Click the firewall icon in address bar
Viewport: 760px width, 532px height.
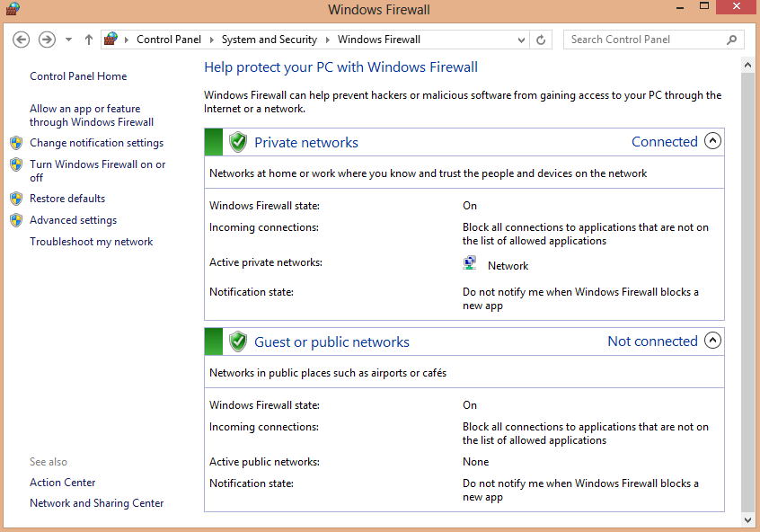[x=111, y=39]
